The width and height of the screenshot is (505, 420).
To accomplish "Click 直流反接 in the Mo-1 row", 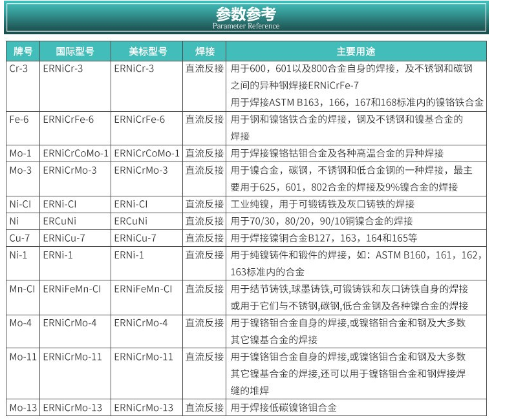I will 204,153.
